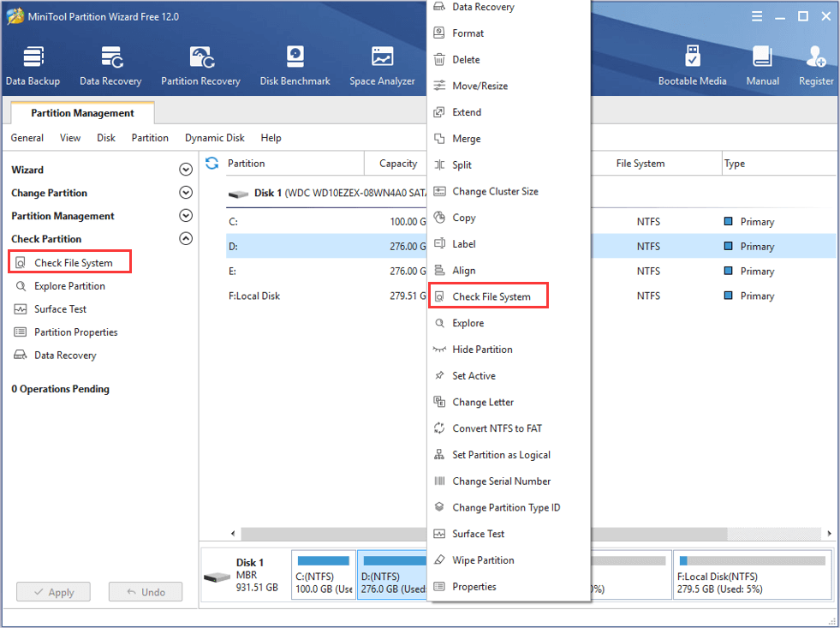Choose Copy in context menu

509,218
